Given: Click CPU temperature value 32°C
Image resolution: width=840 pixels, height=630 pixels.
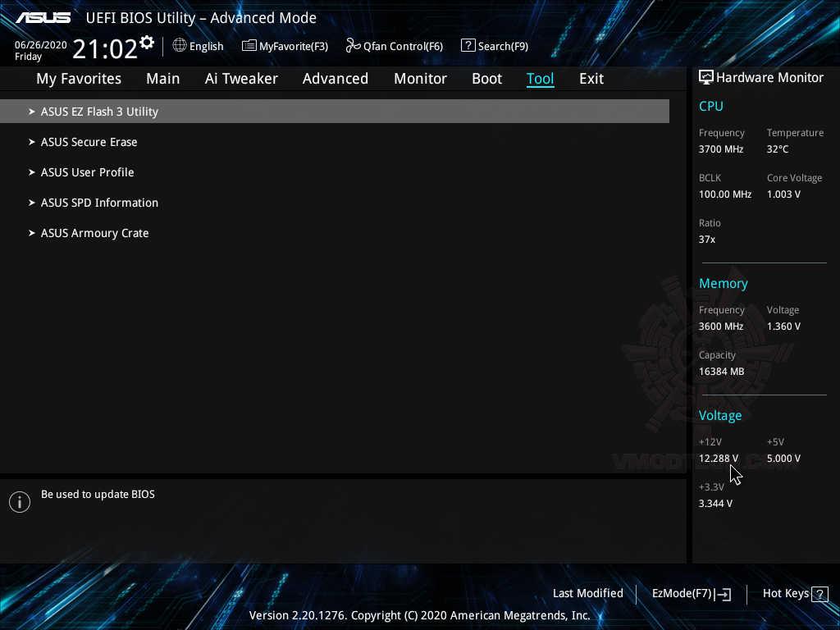Looking at the screenshot, I should pyautogui.click(x=778, y=149).
